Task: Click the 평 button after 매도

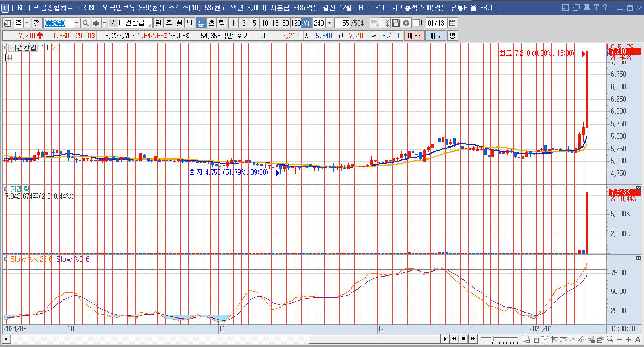Action: click(x=452, y=36)
